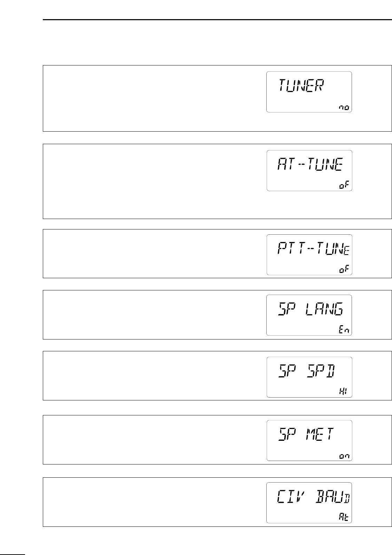
Task: Toggle the "oF" value under PTT--TUNE
Action: 344,270
